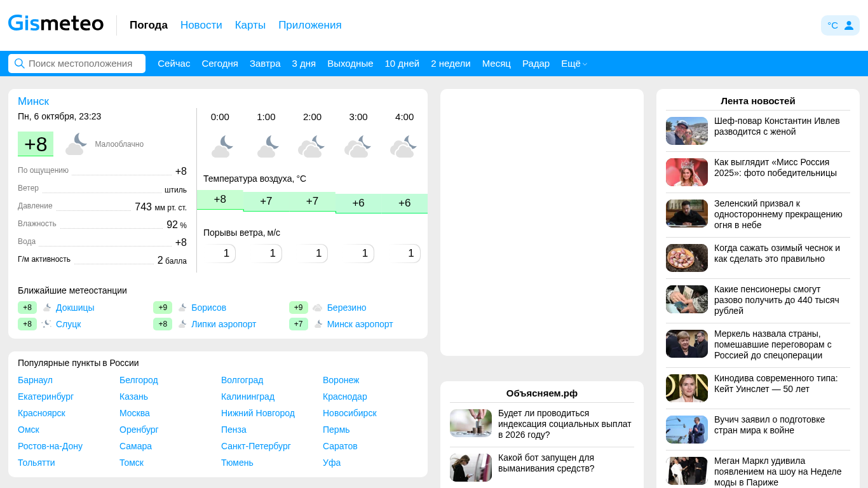Viewport: 868px width, 488px height.
Task: Click the 1:00 forecast weather icon
Action: [x=268, y=147]
